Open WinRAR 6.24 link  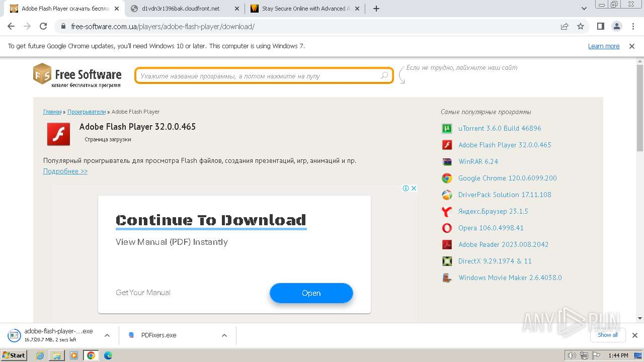click(x=478, y=161)
